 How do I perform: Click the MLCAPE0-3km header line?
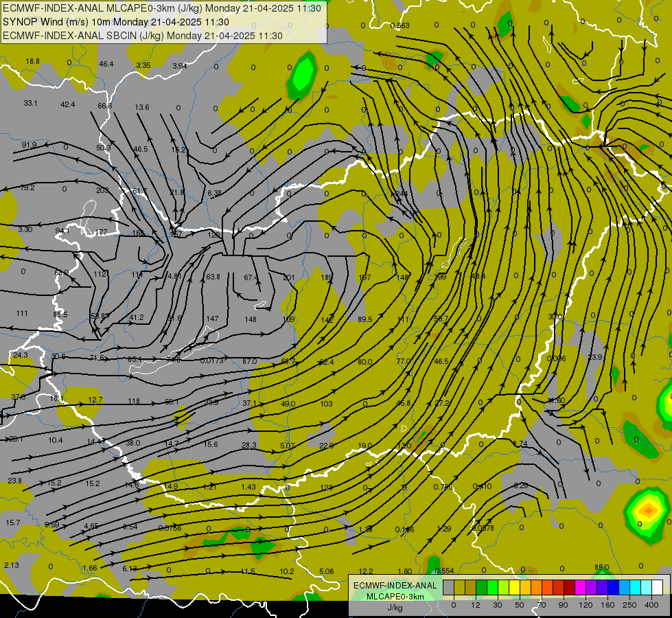pyautogui.click(x=162, y=8)
